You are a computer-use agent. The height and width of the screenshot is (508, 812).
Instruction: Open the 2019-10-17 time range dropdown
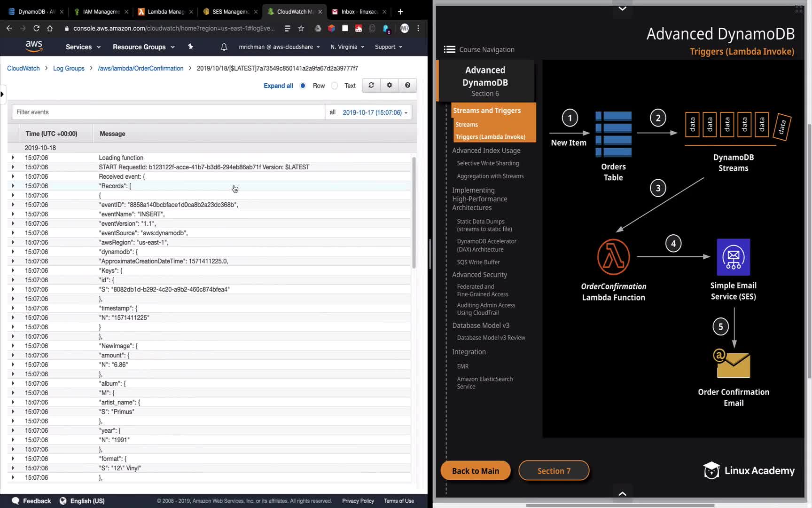[x=375, y=112]
